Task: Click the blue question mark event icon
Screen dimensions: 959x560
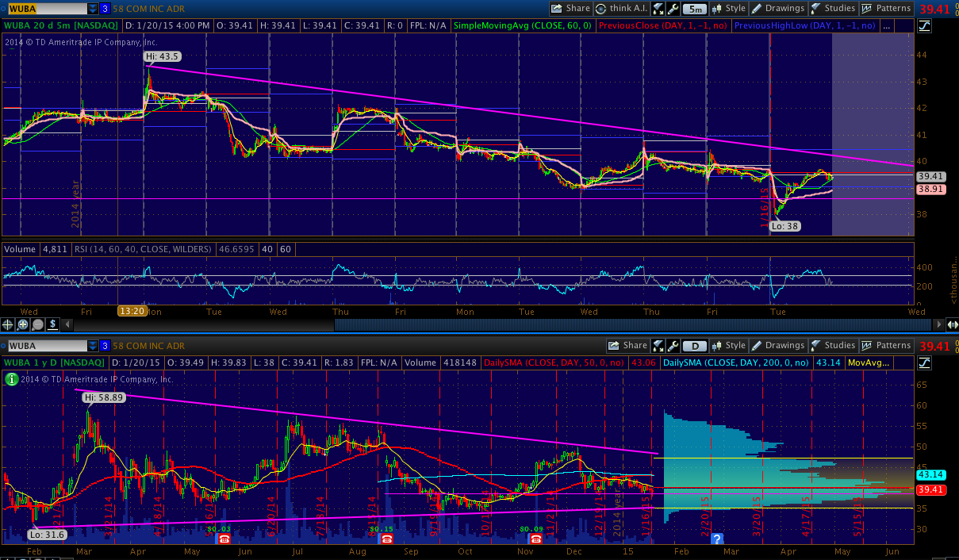Action: (x=717, y=539)
